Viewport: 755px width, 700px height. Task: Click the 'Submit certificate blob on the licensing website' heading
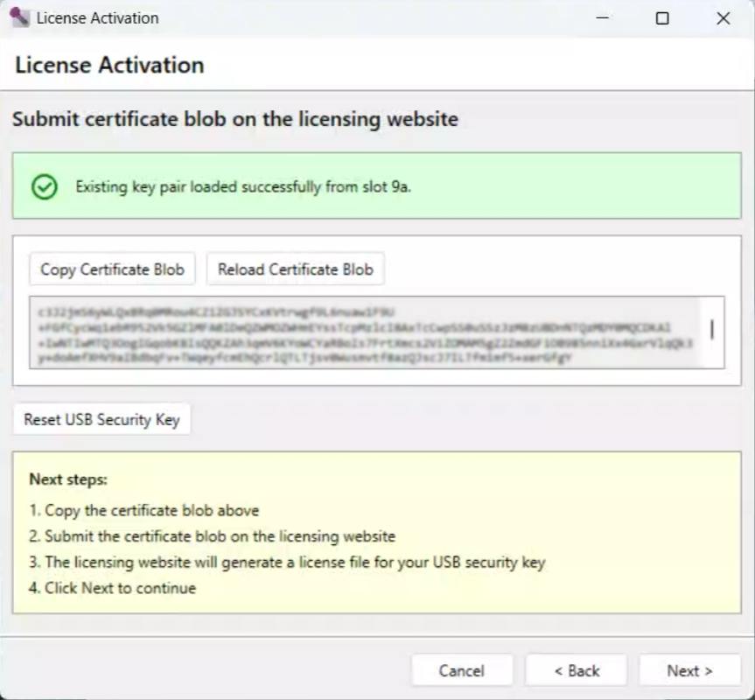pyautogui.click(x=235, y=119)
